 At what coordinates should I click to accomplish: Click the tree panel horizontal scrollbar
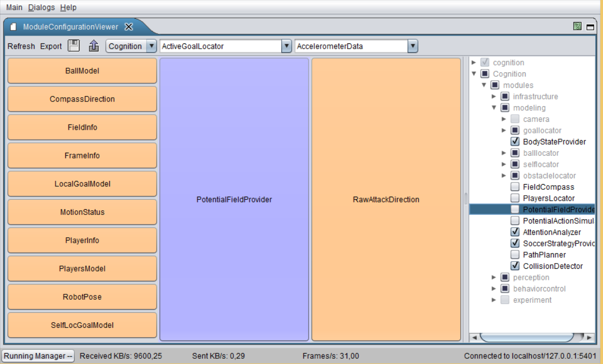527,337
